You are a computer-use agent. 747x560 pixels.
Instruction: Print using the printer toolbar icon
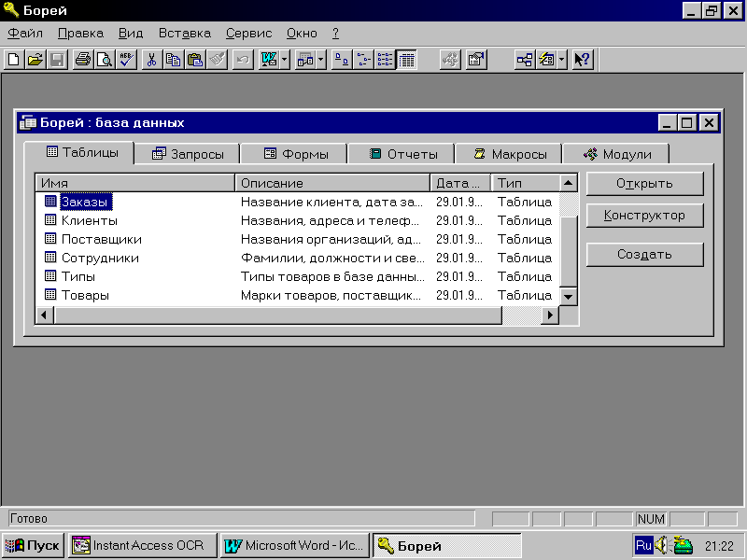pyautogui.click(x=83, y=60)
